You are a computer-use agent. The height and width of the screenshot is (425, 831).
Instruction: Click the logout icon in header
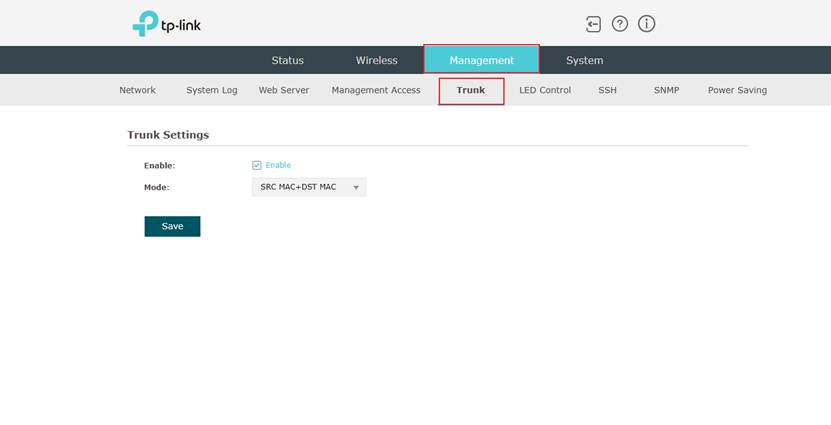point(594,24)
